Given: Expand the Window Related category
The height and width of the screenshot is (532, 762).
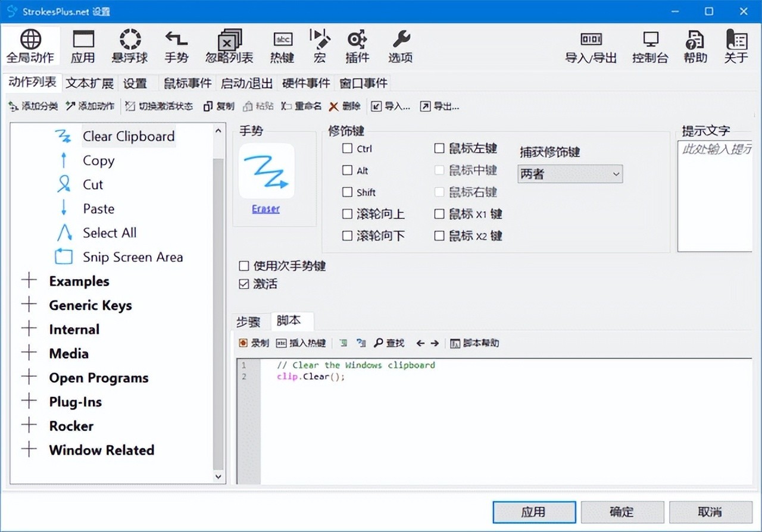Looking at the screenshot, I should click(x=29, y=450).
